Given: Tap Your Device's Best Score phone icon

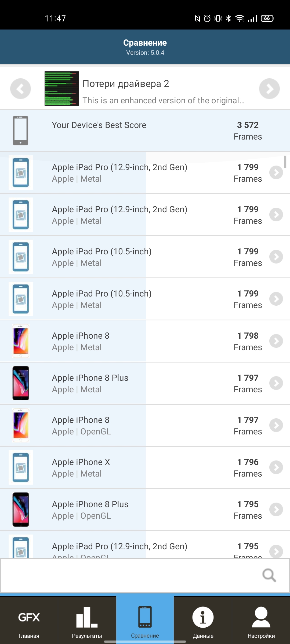Looking at the screenshot, I should pyautogui.click(x=21, y=131).
